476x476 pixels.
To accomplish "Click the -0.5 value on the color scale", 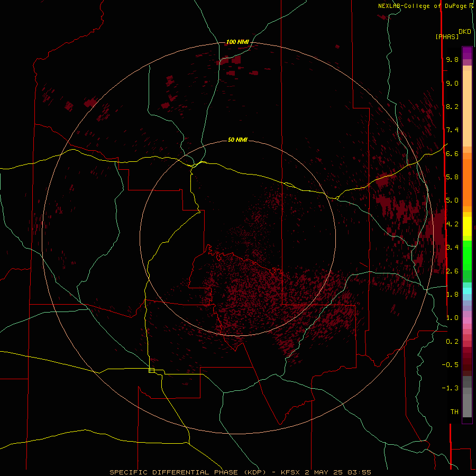I will pyautogui.click(x=450, y=365).
